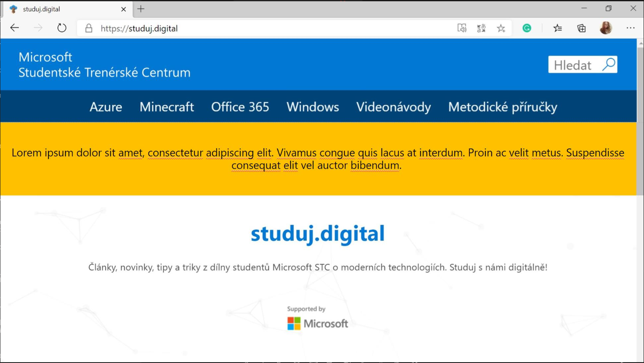Go to Videonávody

tap(394, 107)
